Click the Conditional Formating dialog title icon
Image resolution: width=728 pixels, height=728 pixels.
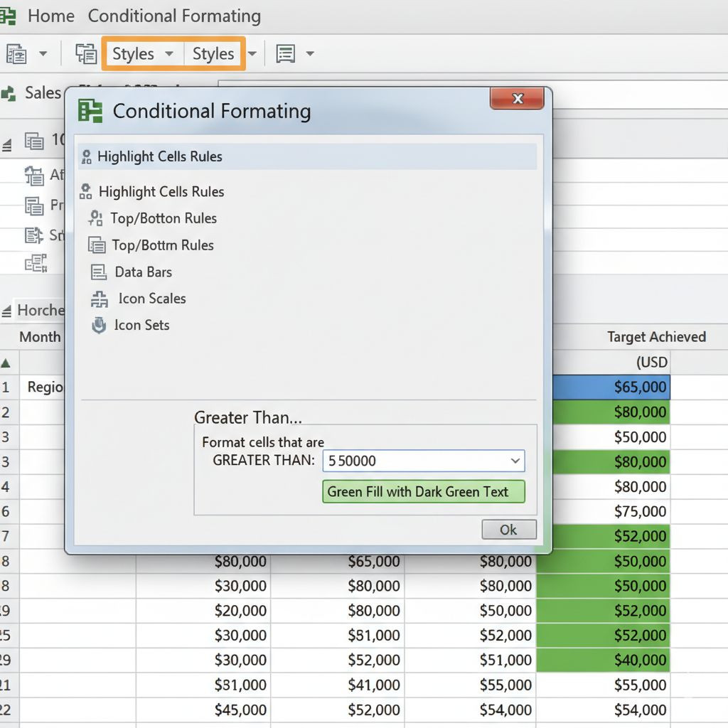coord(90,111)
